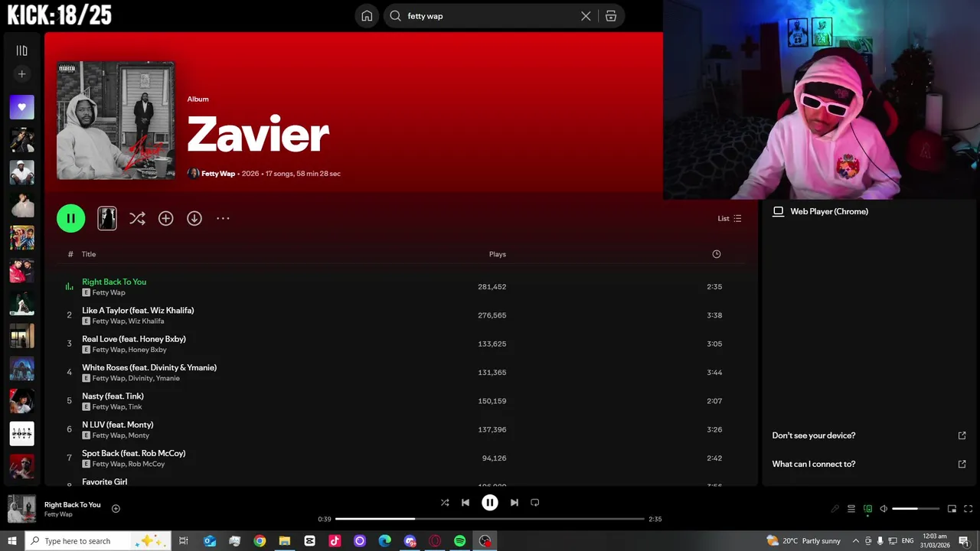Skip to previous track in player bar
980x551 pixels.
coord(465,503)
